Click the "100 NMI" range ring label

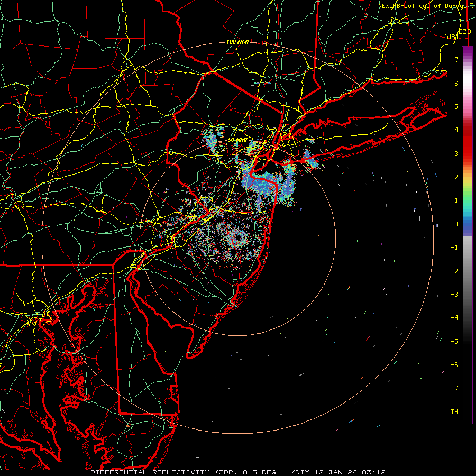coord(237,42)
